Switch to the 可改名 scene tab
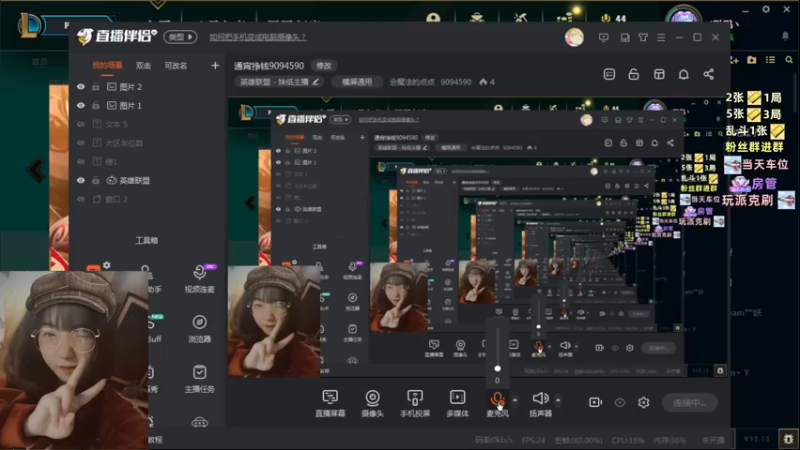The width and height of the screenshot is (800, 450). click(176, 65)
